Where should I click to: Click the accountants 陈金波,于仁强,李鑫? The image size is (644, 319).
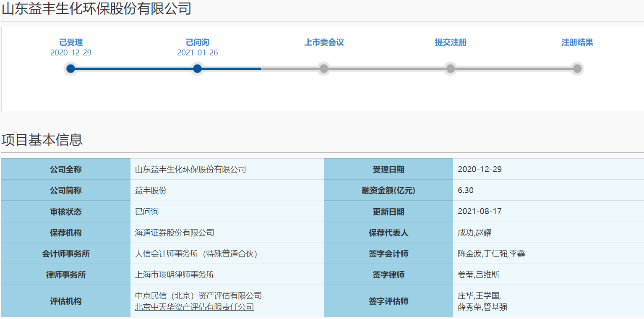491,254
